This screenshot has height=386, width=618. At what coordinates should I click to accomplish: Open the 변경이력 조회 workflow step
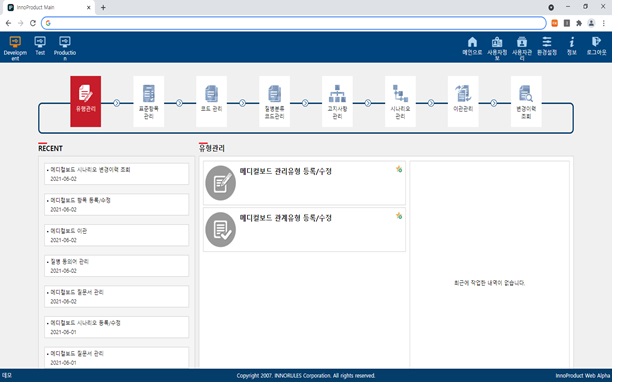526,101
